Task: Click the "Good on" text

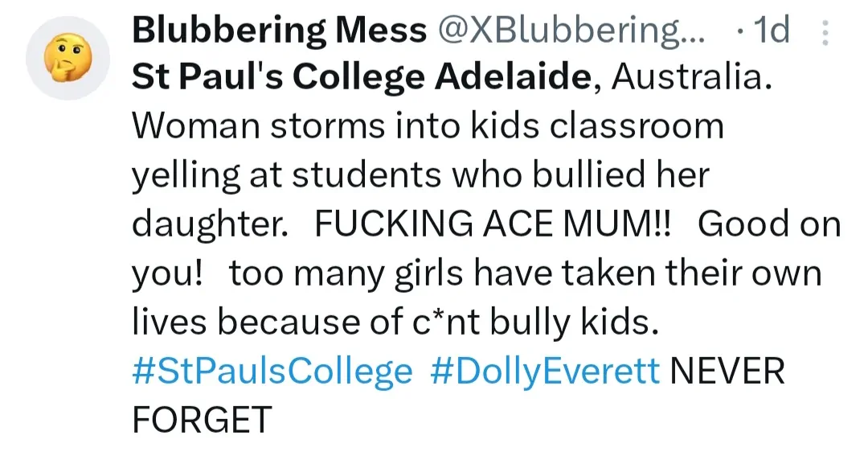Action: pos(769,224)
